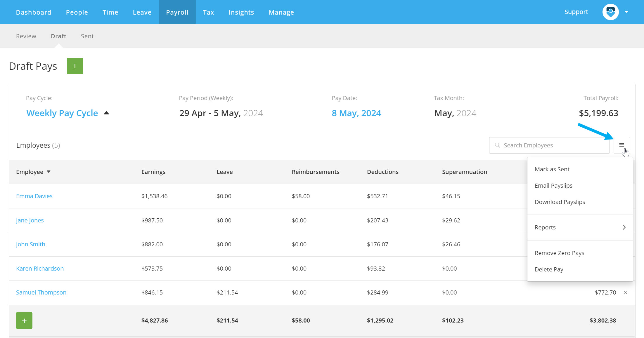The width and height of the screenshot is (644, 338).
Task: Go to the People section
Action: [x=77, y=12]
